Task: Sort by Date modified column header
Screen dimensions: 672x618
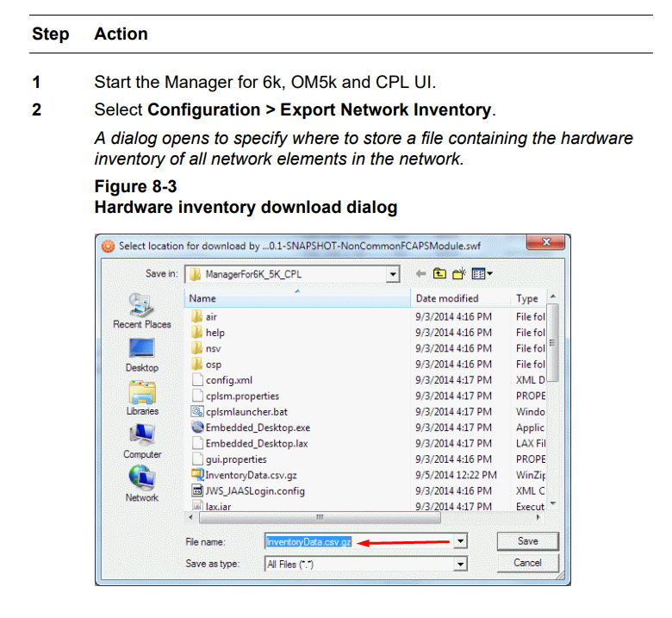Action: pyautogui.click(x=446, y=298)
